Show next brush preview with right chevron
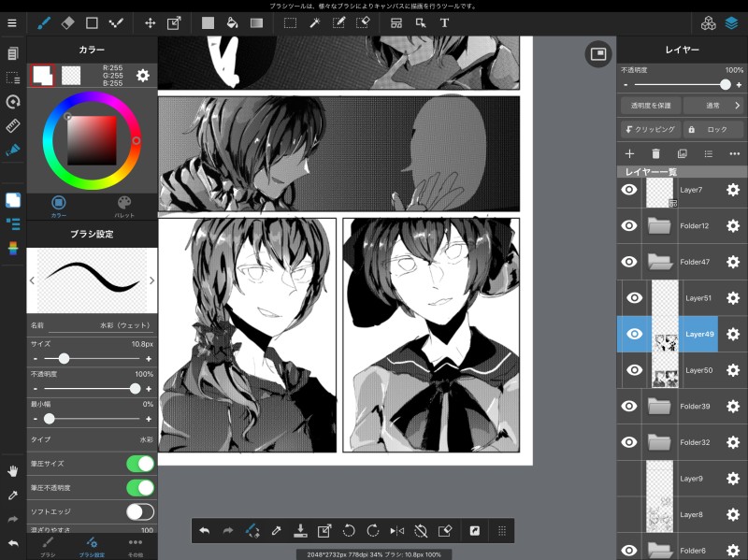Image resolution: width=748 pixels, height=560 pixels. (x=151, y=280)
